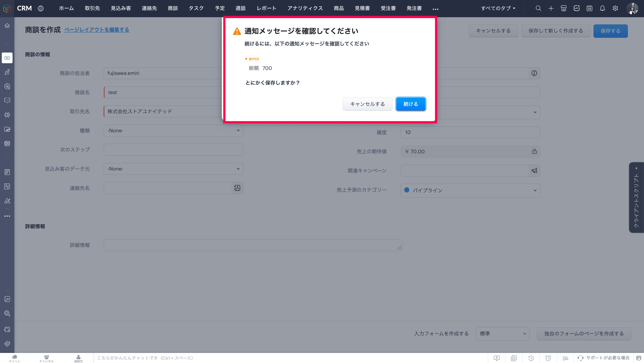
Task: Open the notification bell icon
Action: pos(602,8)
